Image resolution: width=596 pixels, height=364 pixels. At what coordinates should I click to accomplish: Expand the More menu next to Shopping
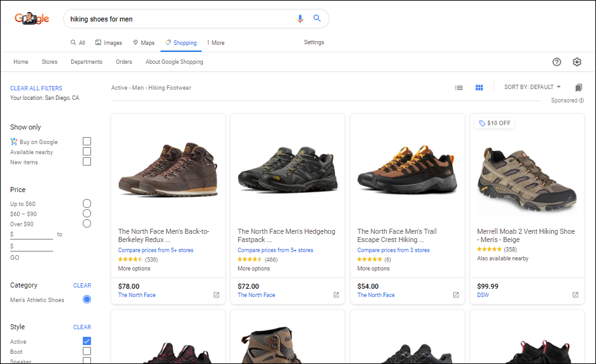[x=215, y=42]
